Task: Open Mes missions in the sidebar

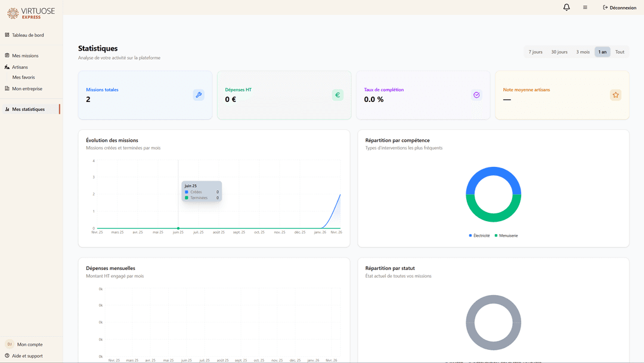Action: [x=25, y=55]
